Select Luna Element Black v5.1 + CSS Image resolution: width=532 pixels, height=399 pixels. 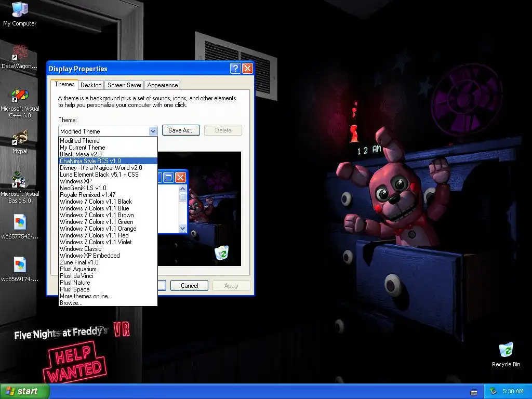(x=108, y=175)
